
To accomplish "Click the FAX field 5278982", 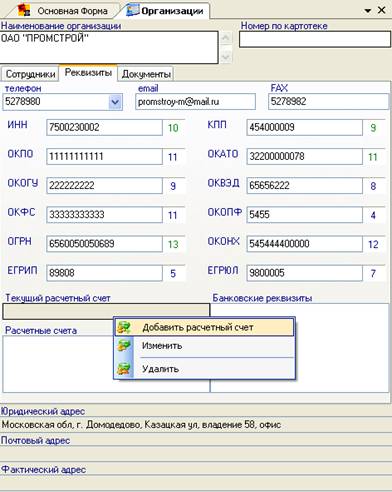I will point(328,102).
